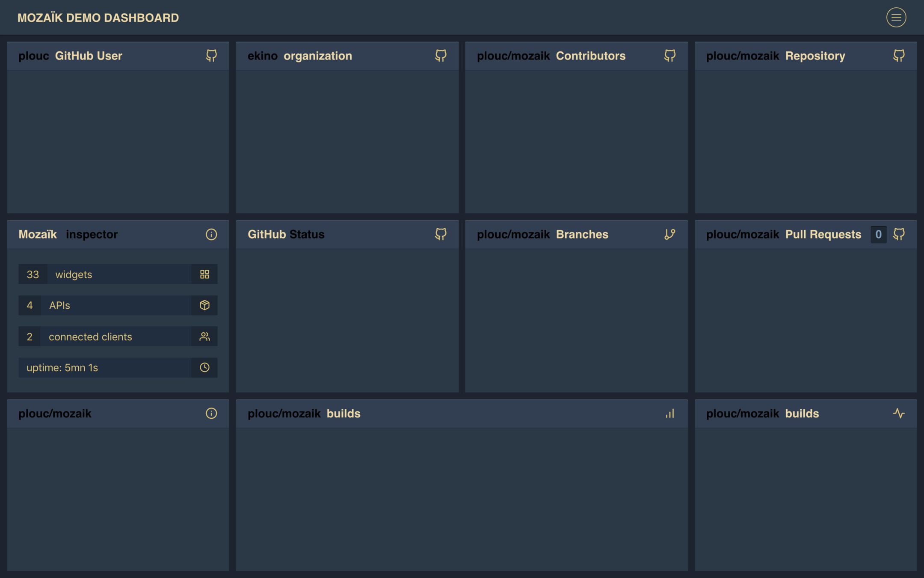924x578 pixels.
Task: Click the Mozaïk Demo Dashboard title
Action: 98,18
